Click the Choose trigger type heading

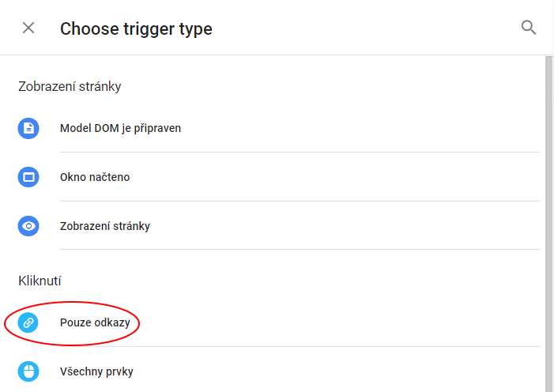(x=136, y=28)
